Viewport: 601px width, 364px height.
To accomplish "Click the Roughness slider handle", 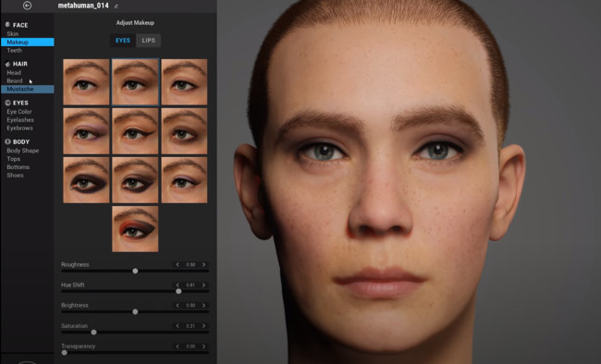I will coord(135,271).
